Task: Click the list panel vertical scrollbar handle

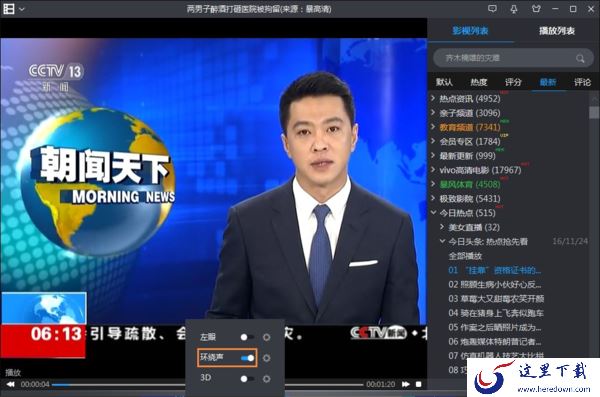Action: click(594, 113)
